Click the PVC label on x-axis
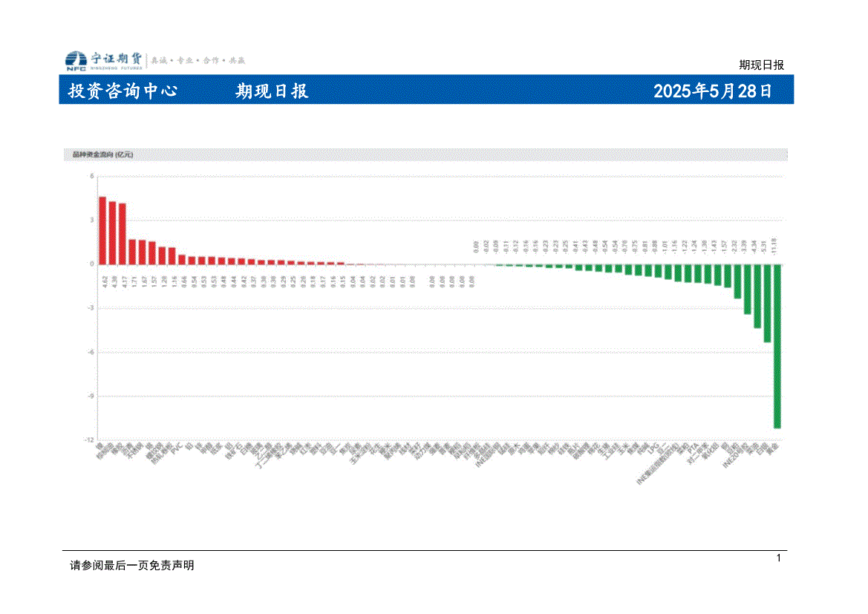Image resolution: width=868 pixels, height=614 pixels. [x=177, y=449]
